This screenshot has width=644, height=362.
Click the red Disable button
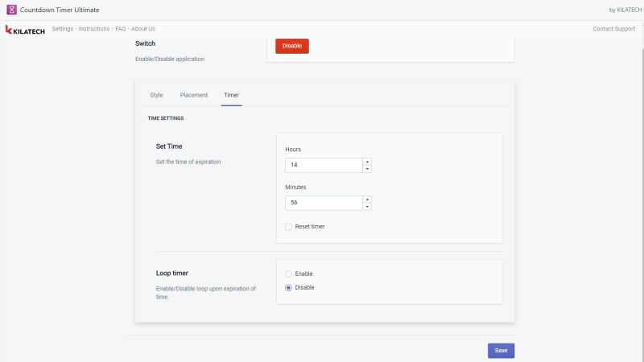(292, 46)
